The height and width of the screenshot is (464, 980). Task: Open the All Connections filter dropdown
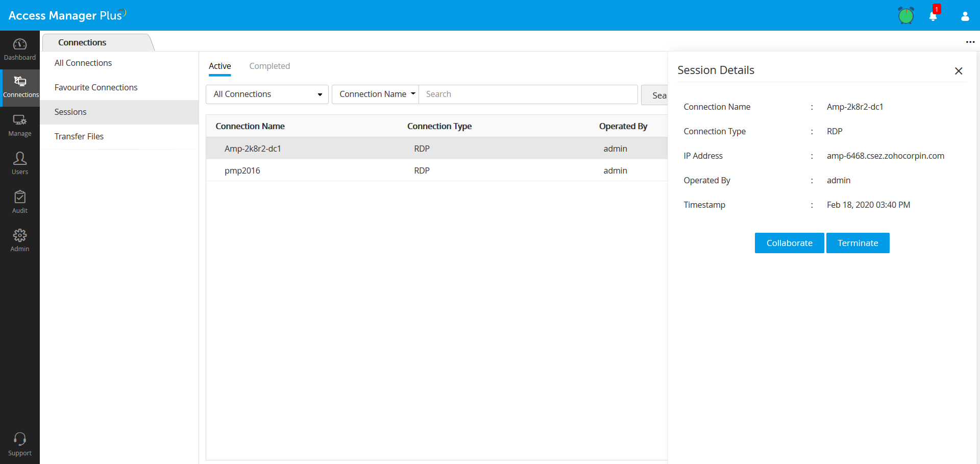(266, 94)
